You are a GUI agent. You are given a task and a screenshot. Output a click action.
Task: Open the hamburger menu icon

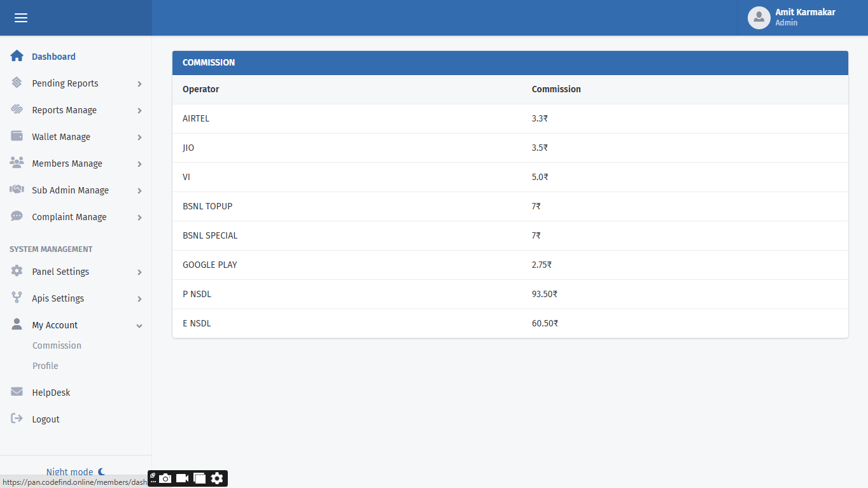point(21,18)
